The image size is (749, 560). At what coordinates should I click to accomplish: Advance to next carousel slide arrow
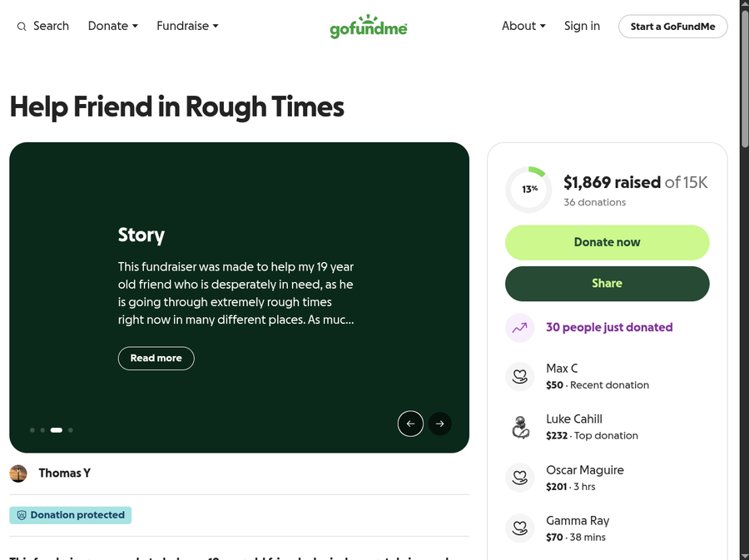[440, 424]
